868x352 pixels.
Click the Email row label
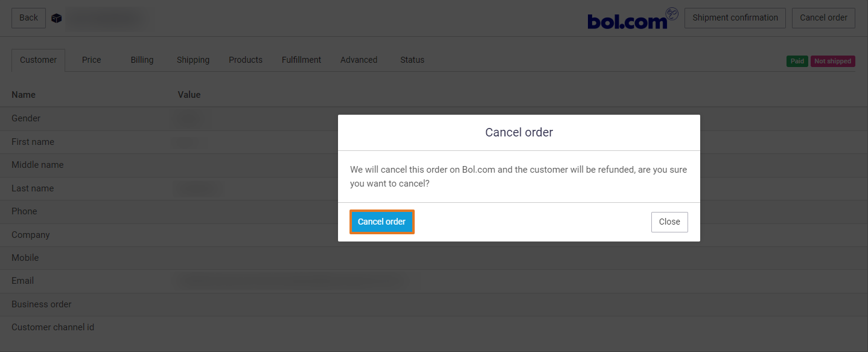(23, 281)
